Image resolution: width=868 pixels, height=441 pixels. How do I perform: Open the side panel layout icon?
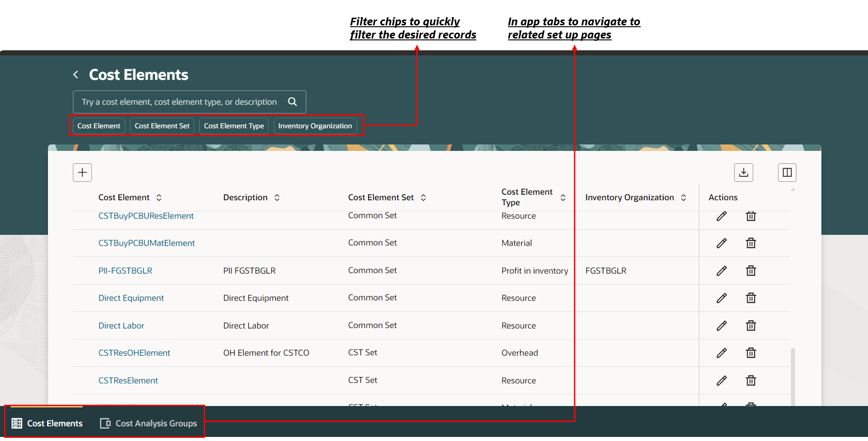click(786, 172)
